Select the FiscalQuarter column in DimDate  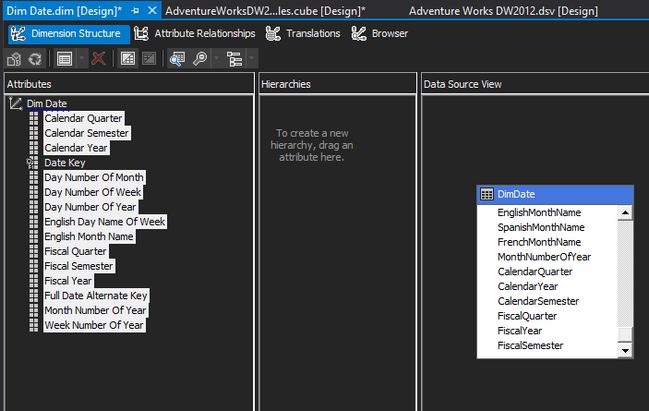click(x=527, y=316)
